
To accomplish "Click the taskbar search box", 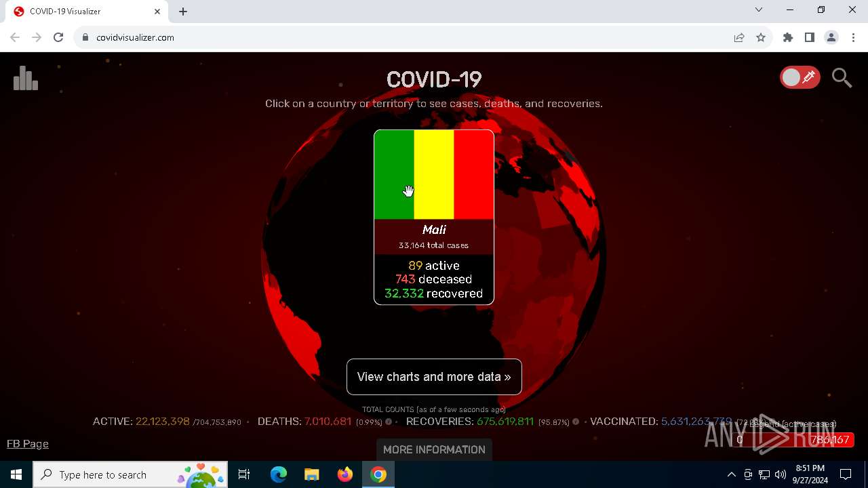I will (x=131, y=474).
